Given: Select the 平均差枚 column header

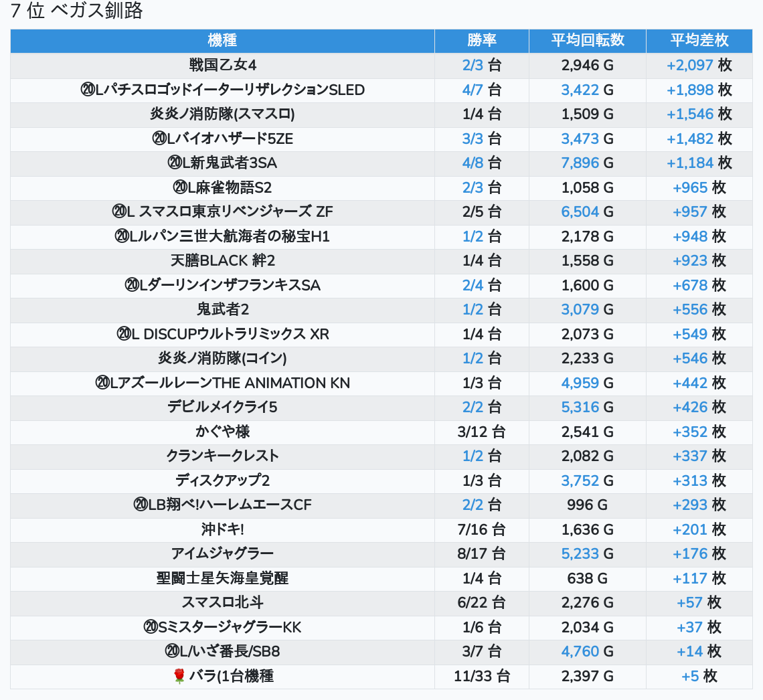Looking at the screenshot, I should (x=699, y=40).
